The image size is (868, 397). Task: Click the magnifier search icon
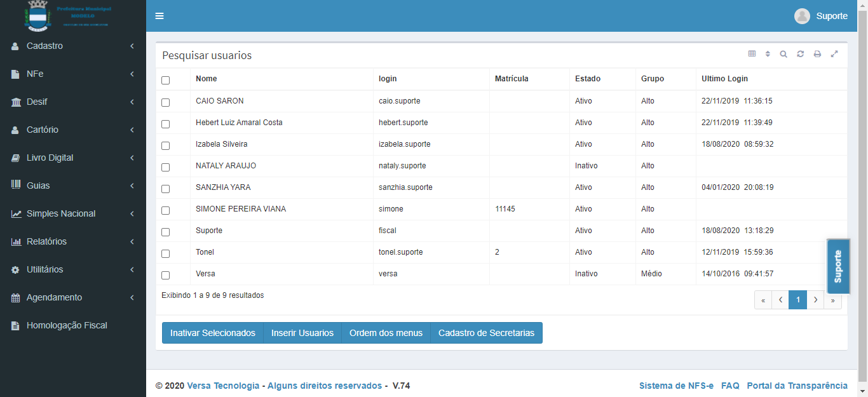[x=783, y=54]
